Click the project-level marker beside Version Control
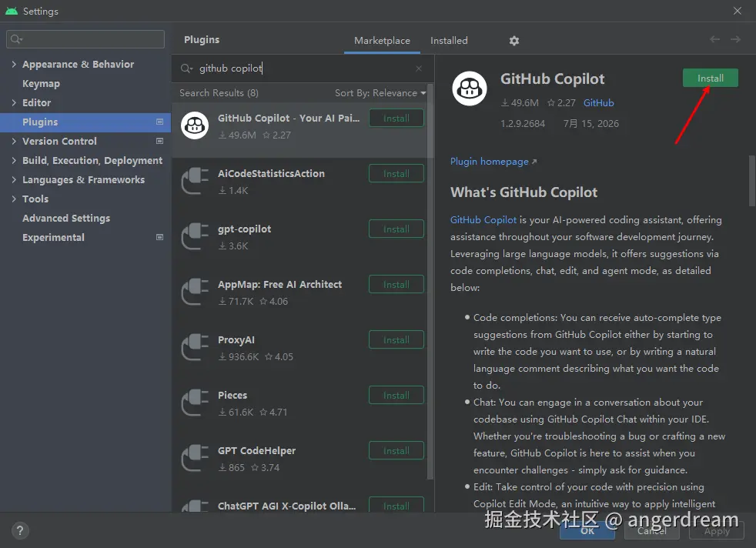This screenshot has width=756, height=548. tap(159, 141)
